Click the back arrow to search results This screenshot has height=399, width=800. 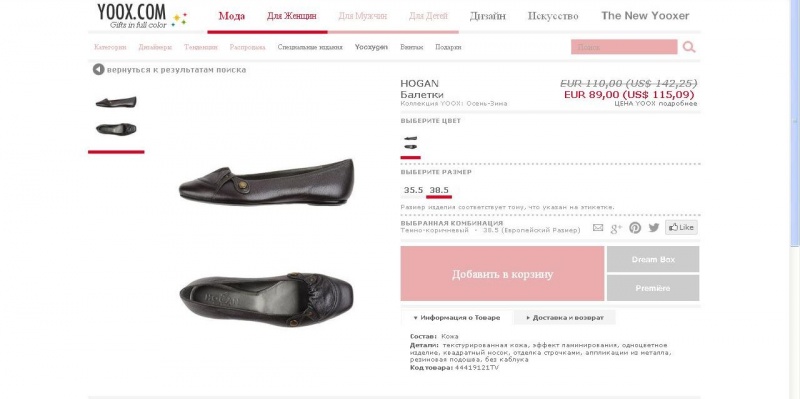pos(98,69)
